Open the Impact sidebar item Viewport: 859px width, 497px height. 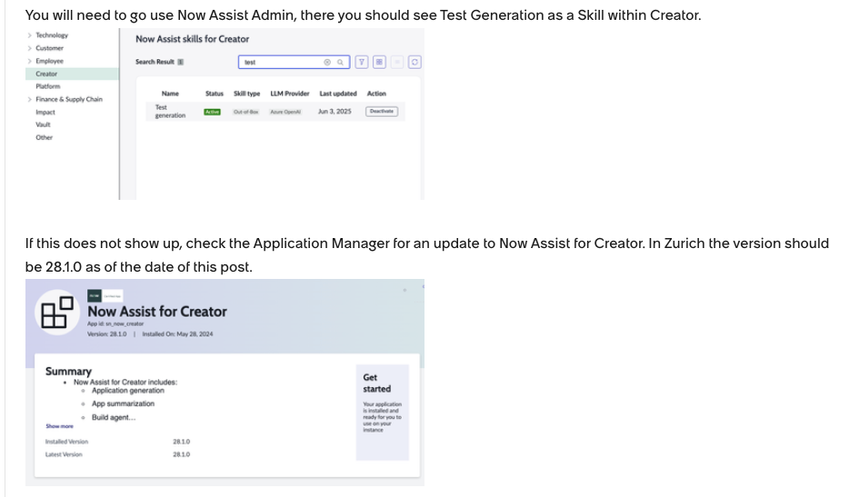45,112
